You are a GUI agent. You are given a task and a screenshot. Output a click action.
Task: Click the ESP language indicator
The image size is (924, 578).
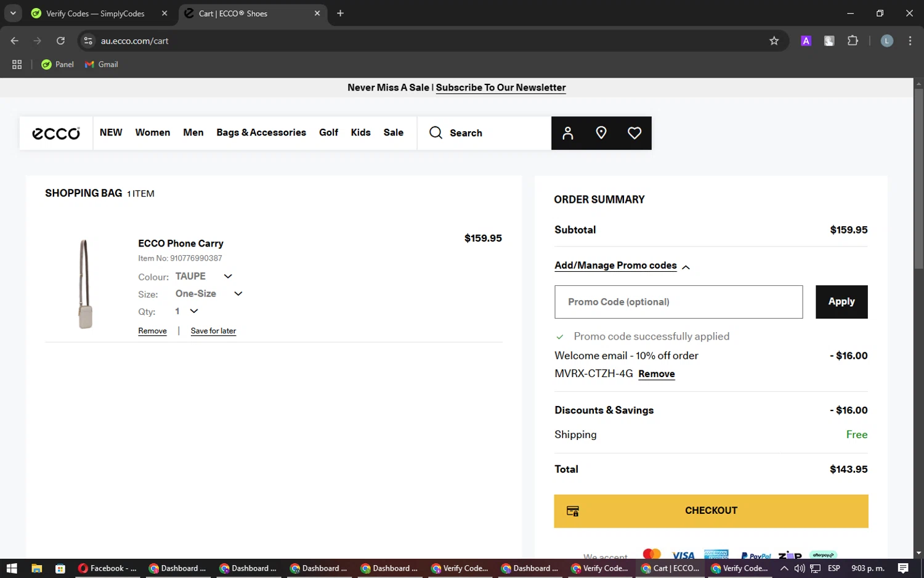click(x=834, y=568)
